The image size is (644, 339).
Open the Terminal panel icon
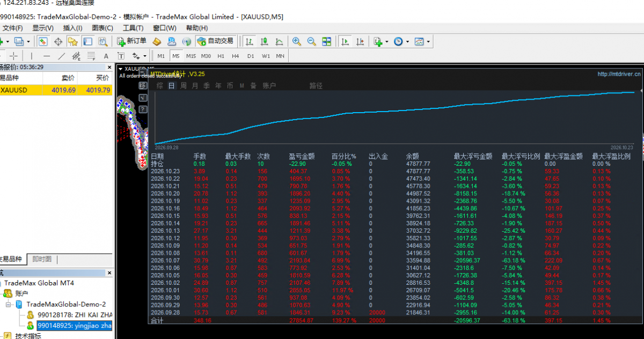(87, 41)
